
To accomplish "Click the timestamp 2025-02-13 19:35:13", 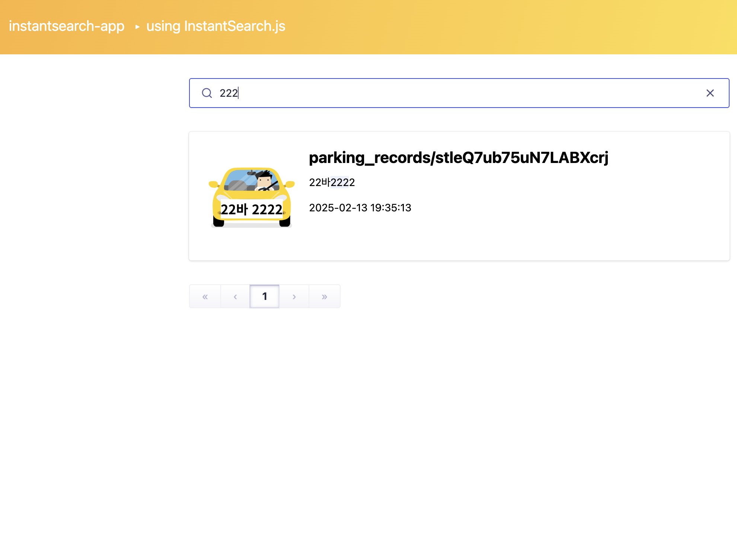I will 360,208.
